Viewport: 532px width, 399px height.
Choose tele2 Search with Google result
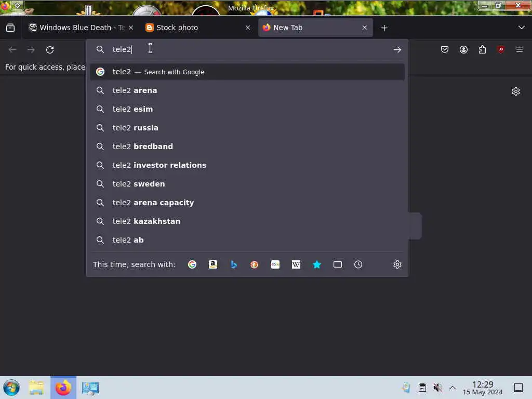pos(247,72)
